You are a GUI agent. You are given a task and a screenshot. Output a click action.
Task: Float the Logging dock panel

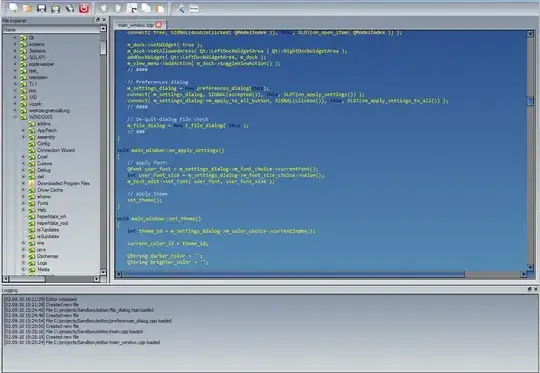coord(529,289)
